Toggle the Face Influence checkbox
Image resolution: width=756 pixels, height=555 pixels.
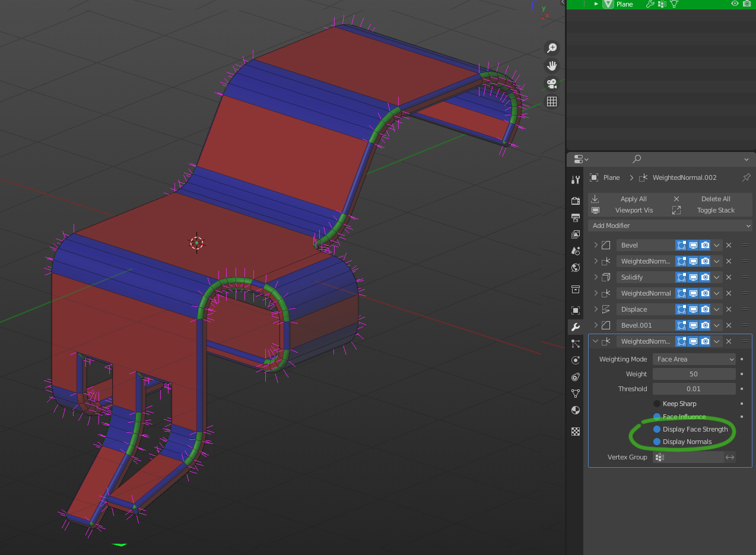pyautogui.click(x=657, y=417)
